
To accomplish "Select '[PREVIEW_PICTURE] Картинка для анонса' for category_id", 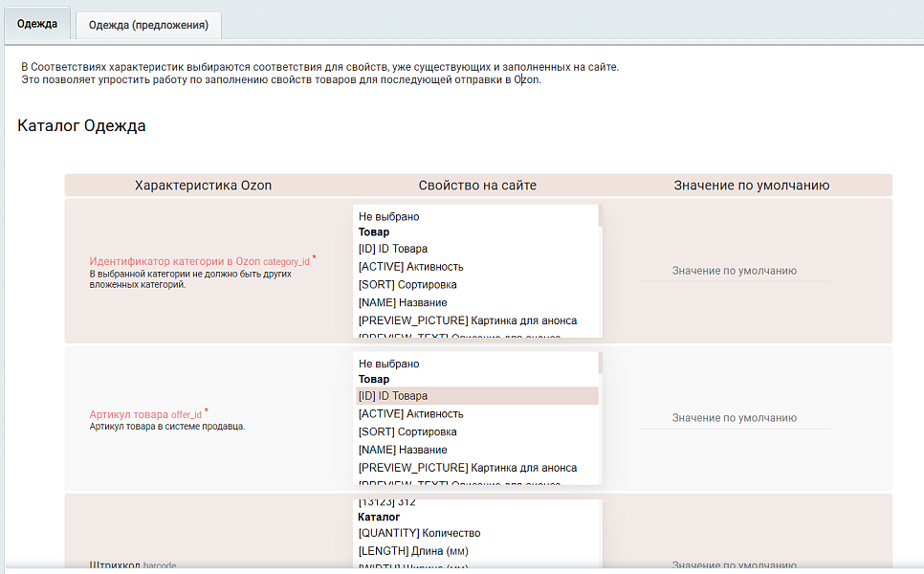I will (x=468, y=320).
